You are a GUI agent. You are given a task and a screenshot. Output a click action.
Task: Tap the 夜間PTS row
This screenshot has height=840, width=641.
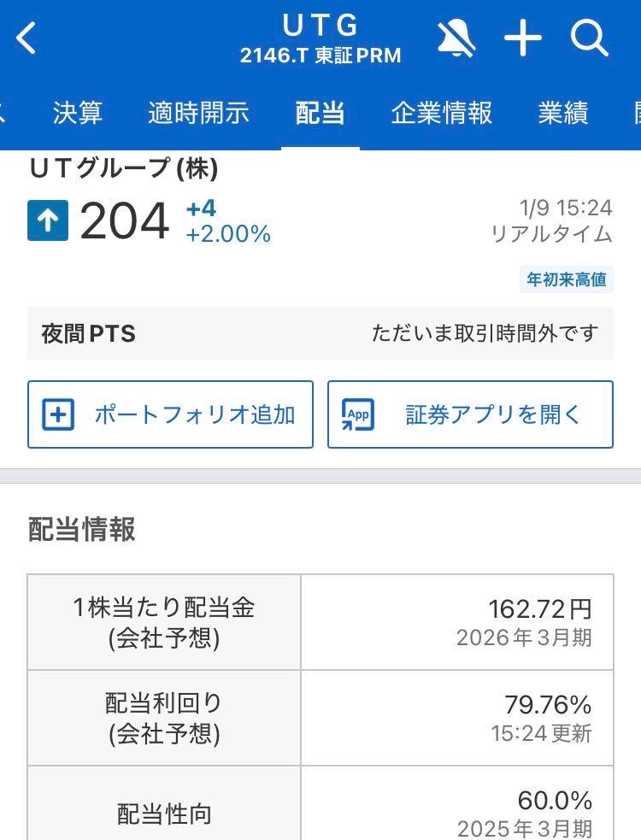320,333
